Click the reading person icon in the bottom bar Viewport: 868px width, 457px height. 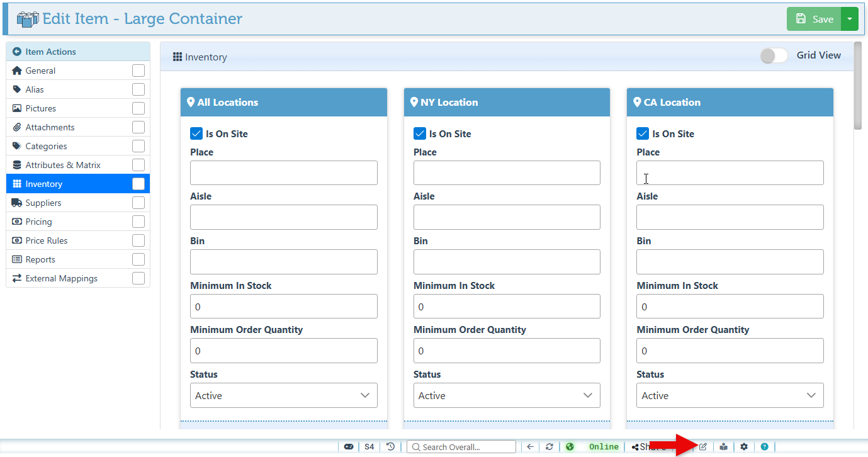coord(724,447)
